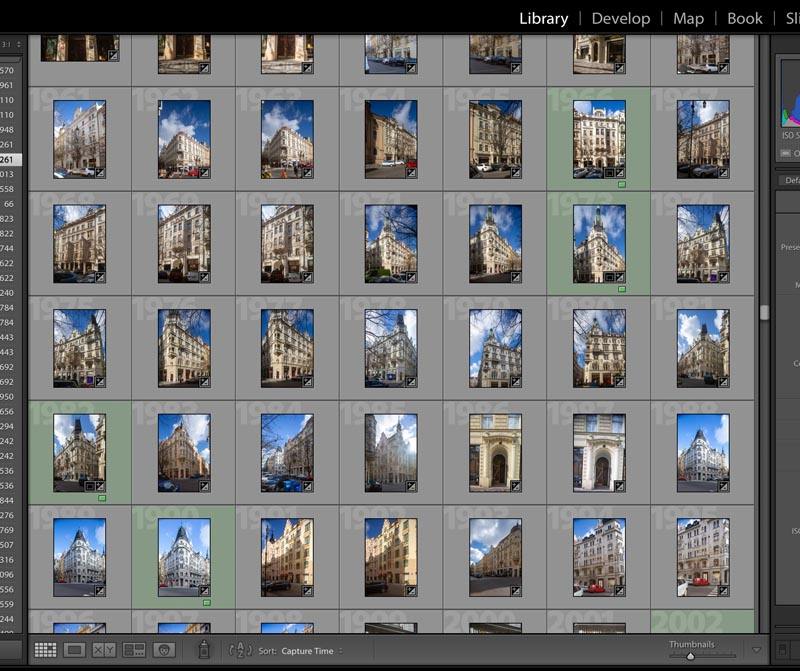Image resolution: width=800 pixels, height=671 pixels.
Task: Click develop adjustments badge on photo 1988
Action: (723, 486)
